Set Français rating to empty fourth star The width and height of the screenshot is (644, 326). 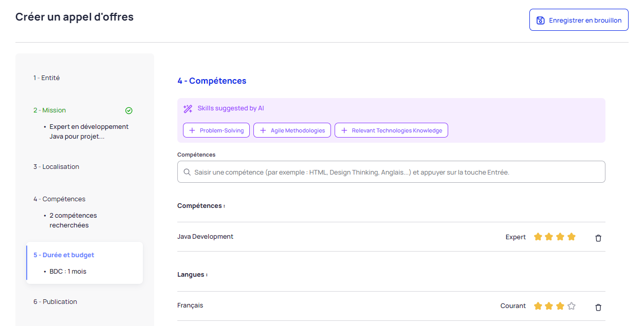[x=572, y=306]
